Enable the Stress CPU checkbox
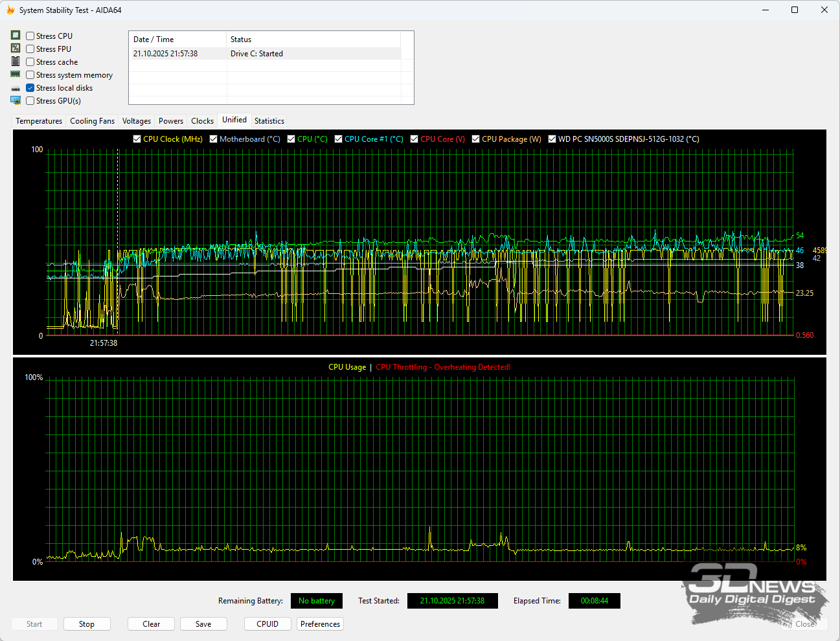The height and width of the screenshot is (641, 840). 30,36
